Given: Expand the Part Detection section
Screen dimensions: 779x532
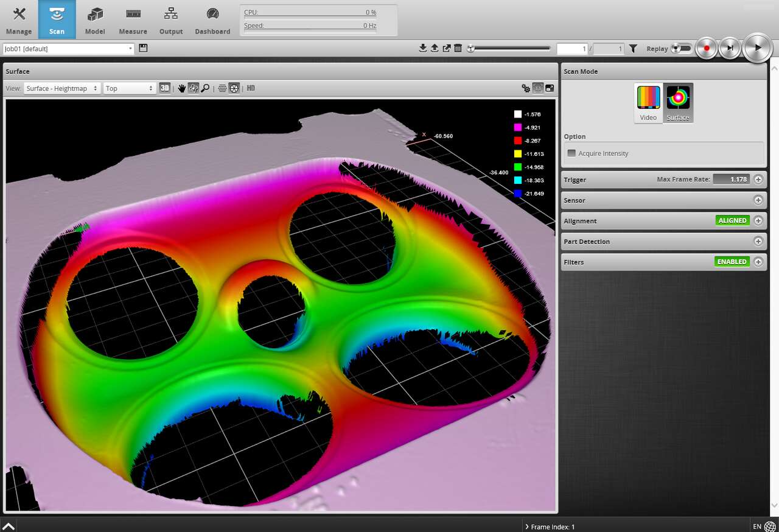Looking at the screenshot, I should (758, 242).
